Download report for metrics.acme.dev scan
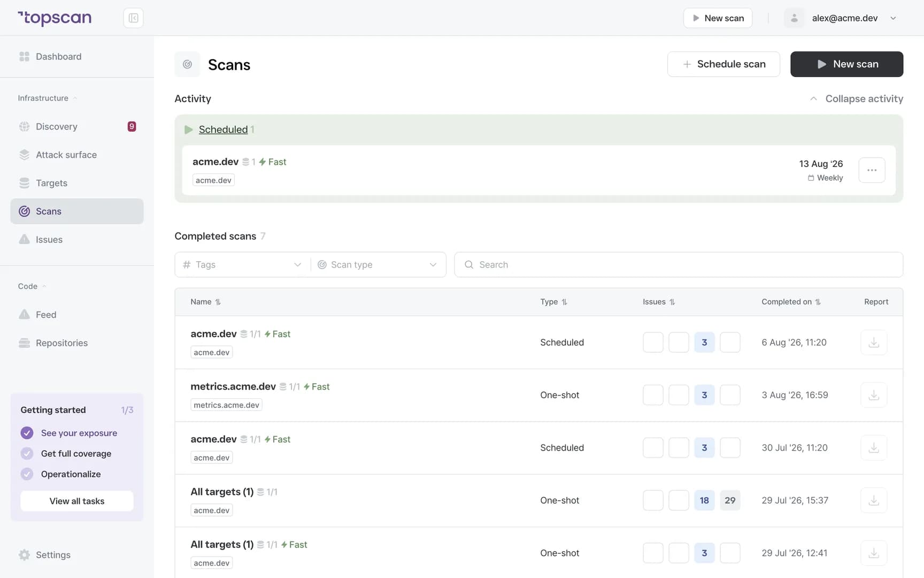 click(874, 395)
